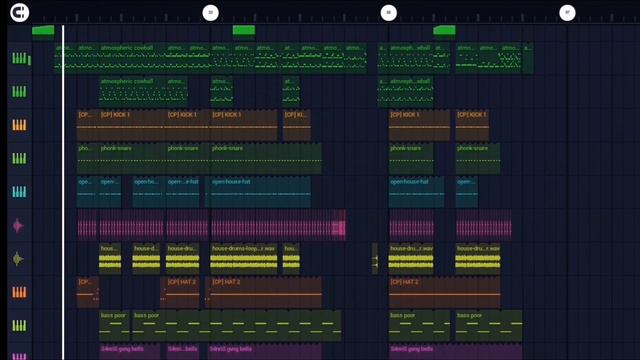The width and height of the screenshot is (640, 360).
Task: Select the bass poor track instrument icon
Action: coord(19,326)
